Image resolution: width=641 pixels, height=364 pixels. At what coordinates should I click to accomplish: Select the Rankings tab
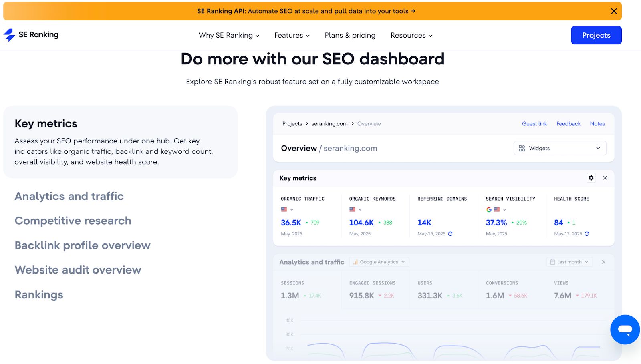(x=39, y=295)
